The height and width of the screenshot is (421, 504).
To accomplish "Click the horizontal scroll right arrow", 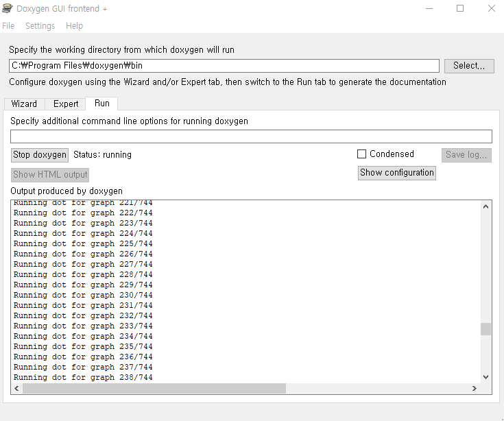I will [x=475, y=389].
